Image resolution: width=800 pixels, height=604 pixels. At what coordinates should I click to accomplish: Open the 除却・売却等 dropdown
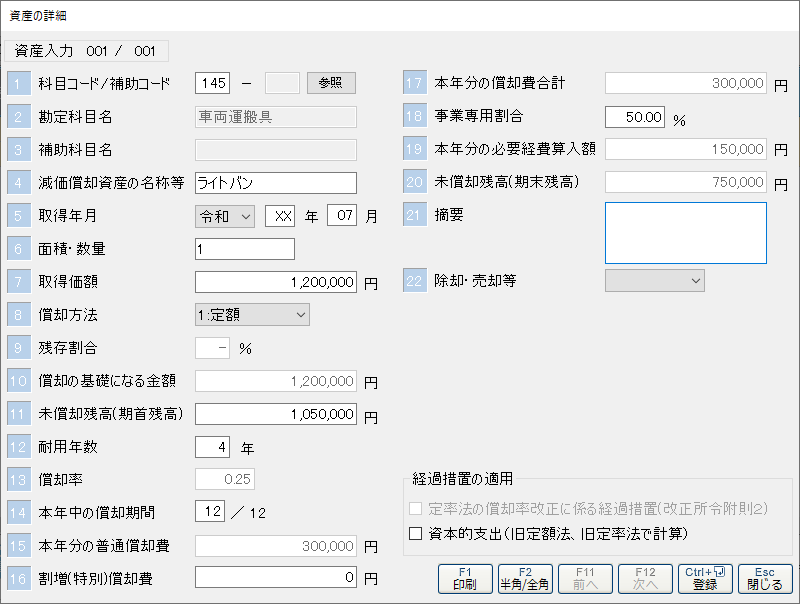(x=655, y=282)
